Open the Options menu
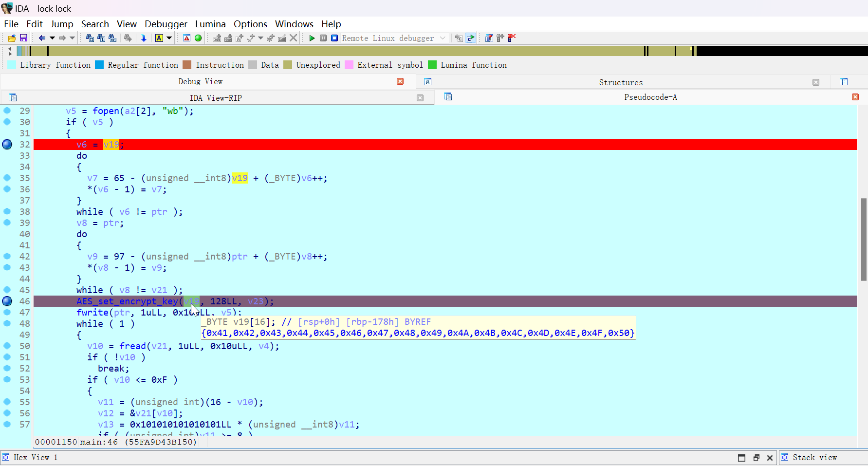 tap(250, 24)
